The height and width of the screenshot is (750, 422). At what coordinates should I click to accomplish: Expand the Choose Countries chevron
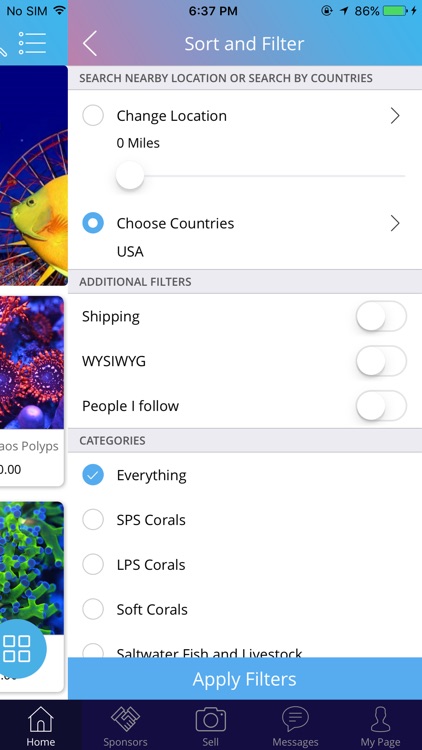tap(395, 223)
